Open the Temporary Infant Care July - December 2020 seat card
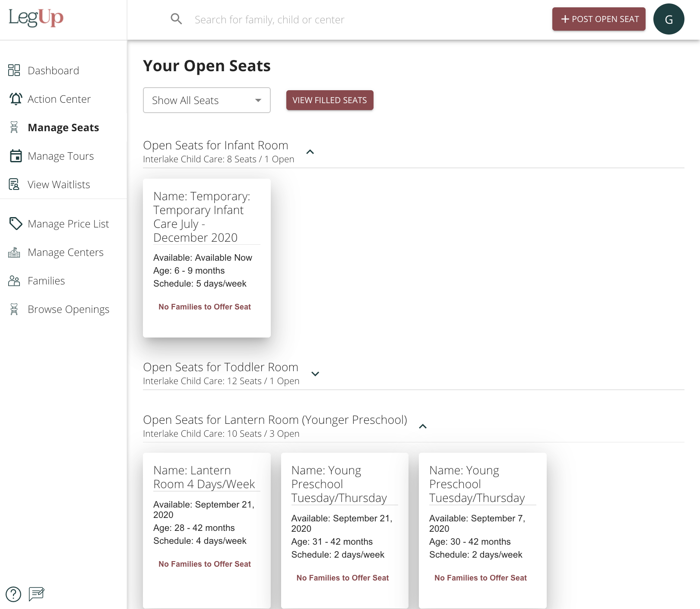Screen dimensions: 700x609 tap(207, 258)
